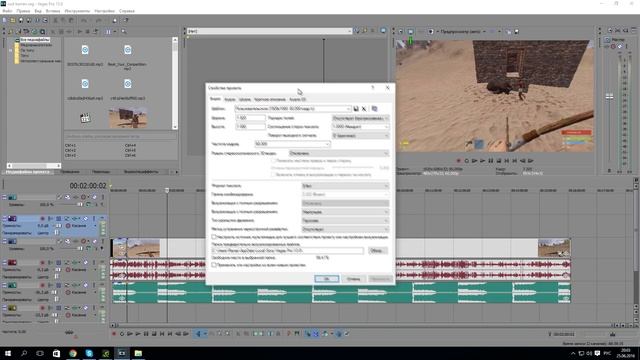Screen dimensions: 640x360
Task: Toggle Ignore Event Grouping button
Action: [x=347, y=334]
